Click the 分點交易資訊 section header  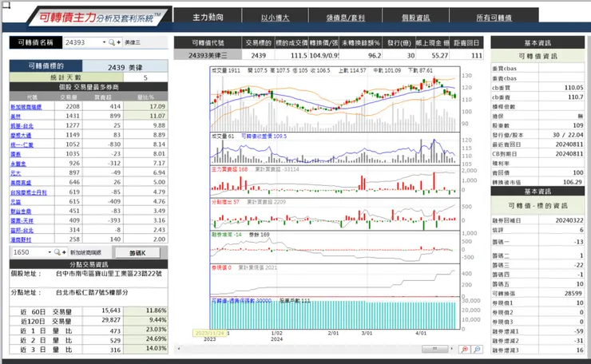89,264
